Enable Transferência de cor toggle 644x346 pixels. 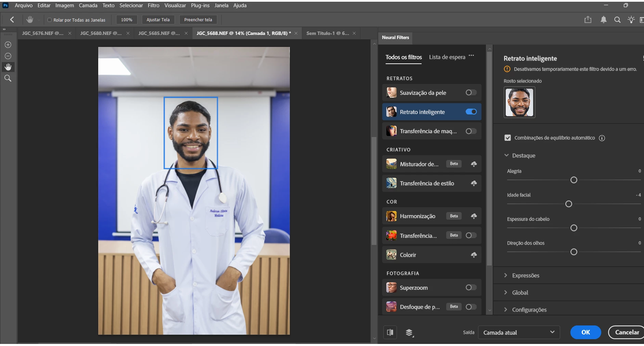pyautogui.click(x=471, y=235)
